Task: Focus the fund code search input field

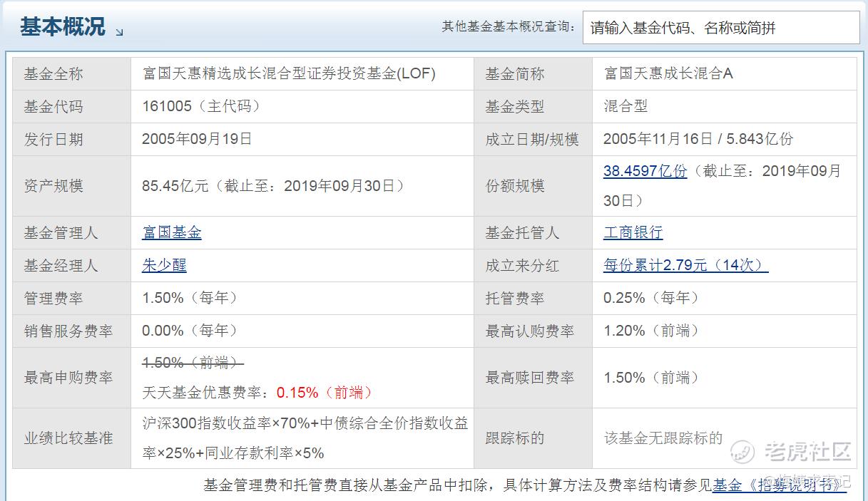Action: click(721, 28)
